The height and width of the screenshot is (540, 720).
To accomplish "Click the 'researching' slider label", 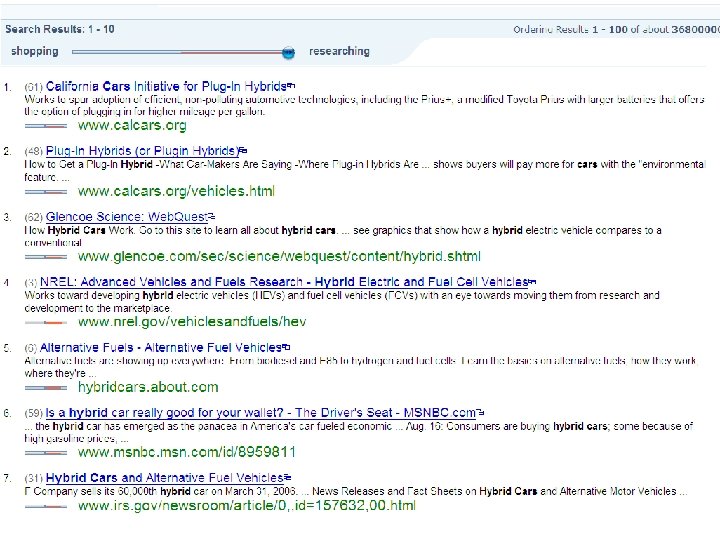I will [x=339, y=51].
